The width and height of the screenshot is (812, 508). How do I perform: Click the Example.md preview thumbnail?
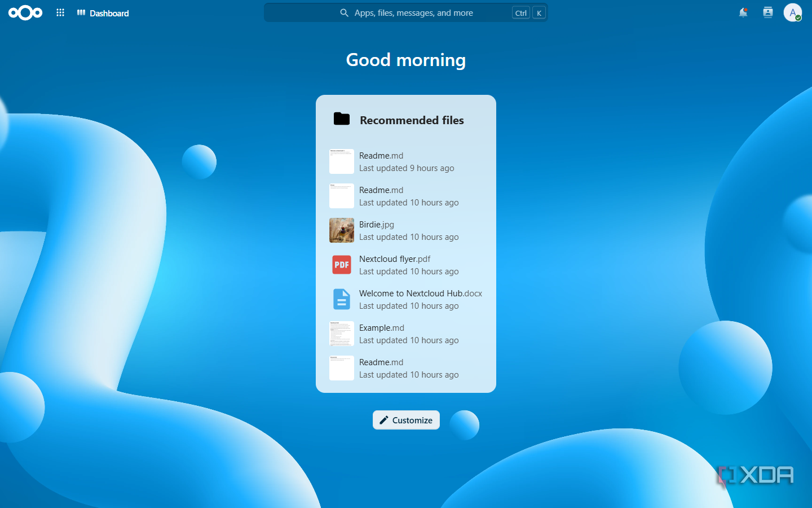pos(342,334)
